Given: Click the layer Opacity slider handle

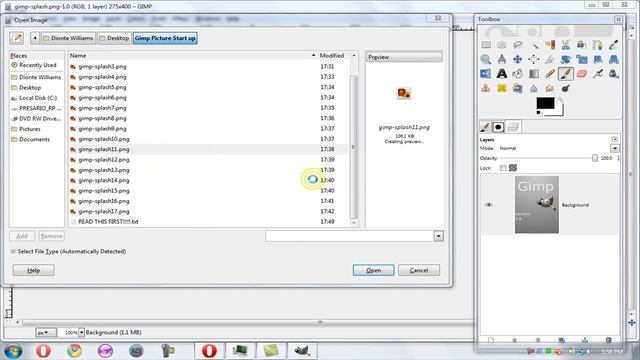Looking at the screenshot, I should [595, 158].
